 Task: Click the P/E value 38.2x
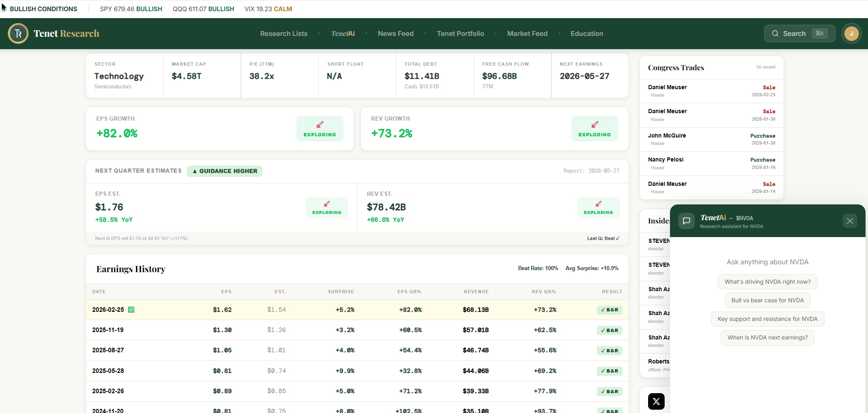point(262,76)
